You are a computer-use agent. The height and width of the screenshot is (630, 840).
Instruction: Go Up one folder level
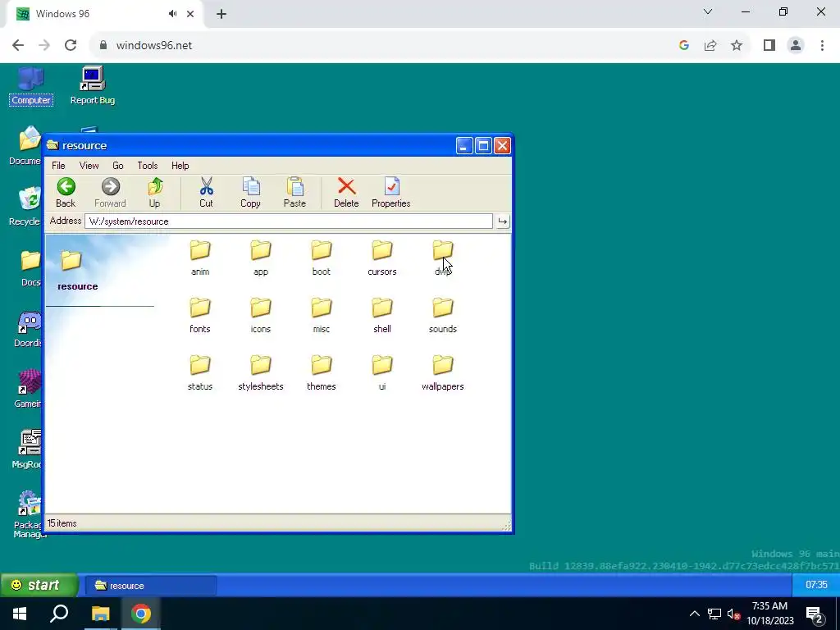(155, 192)
